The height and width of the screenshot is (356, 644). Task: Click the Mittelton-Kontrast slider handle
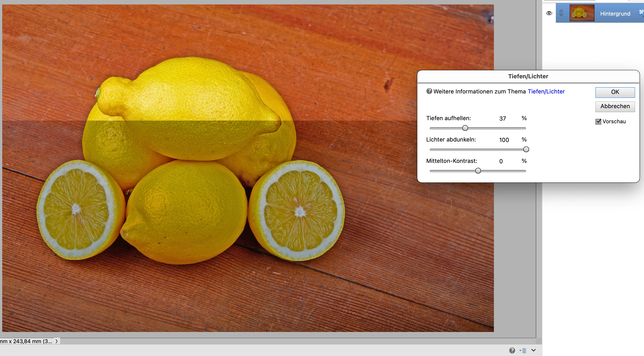click(x=478, y=171)
